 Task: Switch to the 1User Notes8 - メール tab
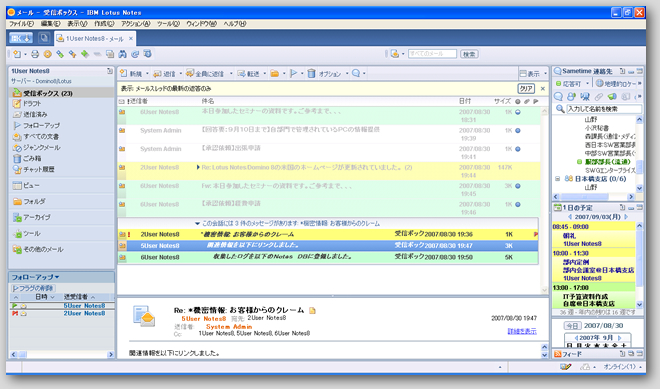coord(95,39)
